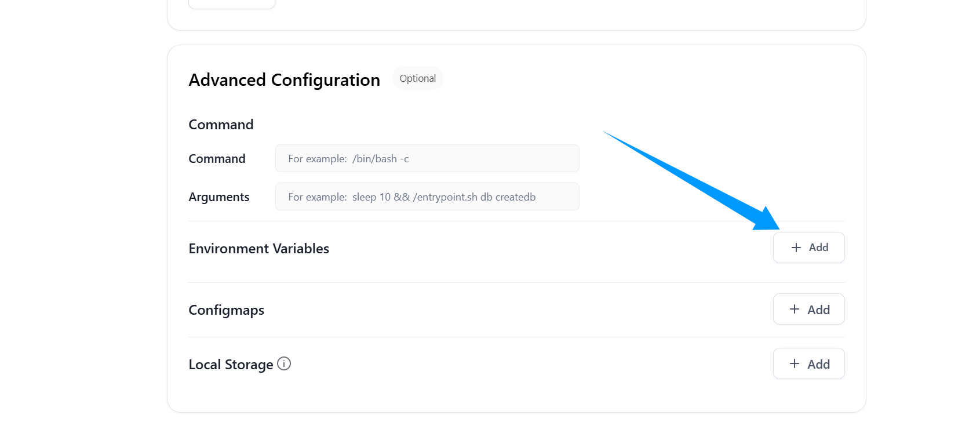Focus the Arguments input field
Image resolution: width=980 pixels, height=433 pixels.
427,197
